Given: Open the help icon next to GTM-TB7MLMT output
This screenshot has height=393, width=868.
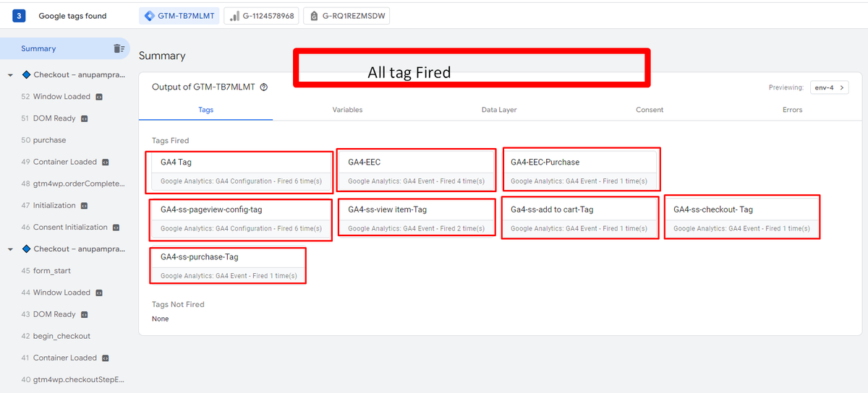Looking at the screenshot, I should pyautogui.click(x=263, y=87).
